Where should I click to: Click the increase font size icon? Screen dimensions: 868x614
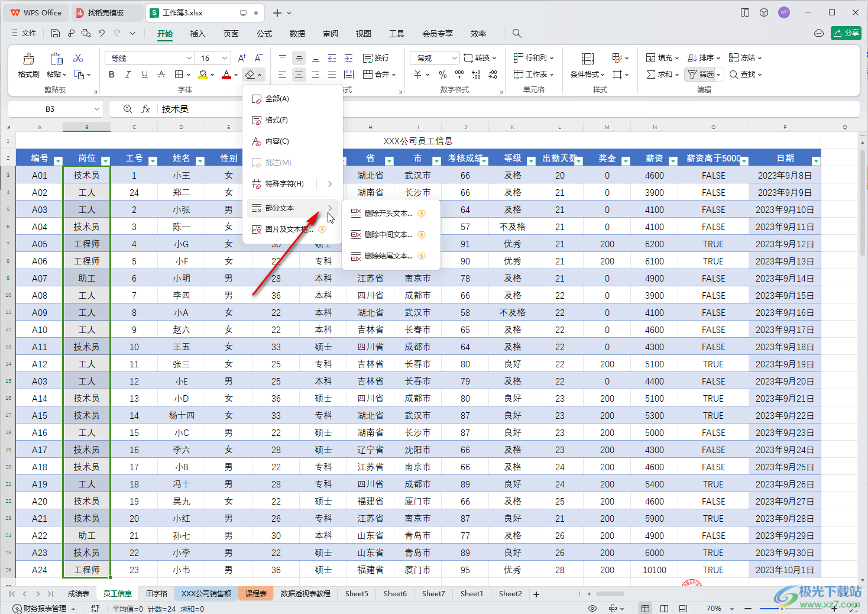242,58
